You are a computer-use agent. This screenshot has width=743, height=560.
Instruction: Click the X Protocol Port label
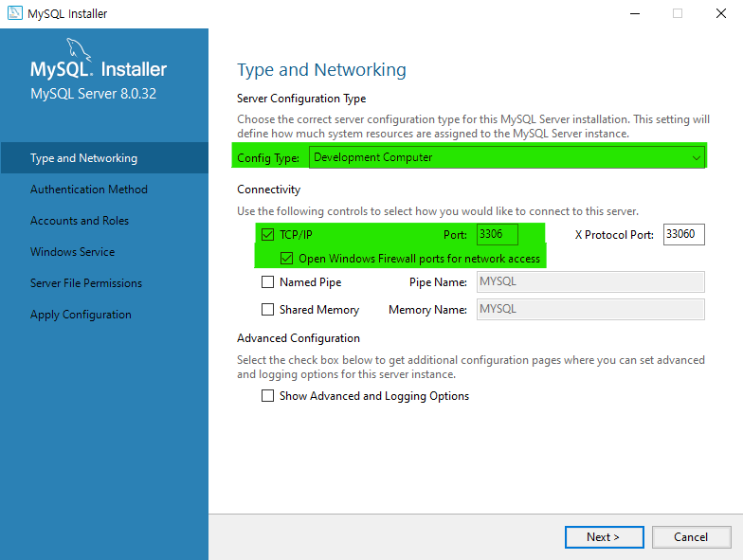[x=614, y=235]
